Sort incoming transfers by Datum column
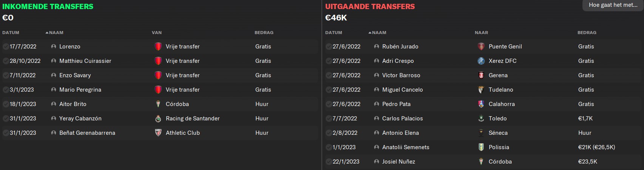 point(11,33)
